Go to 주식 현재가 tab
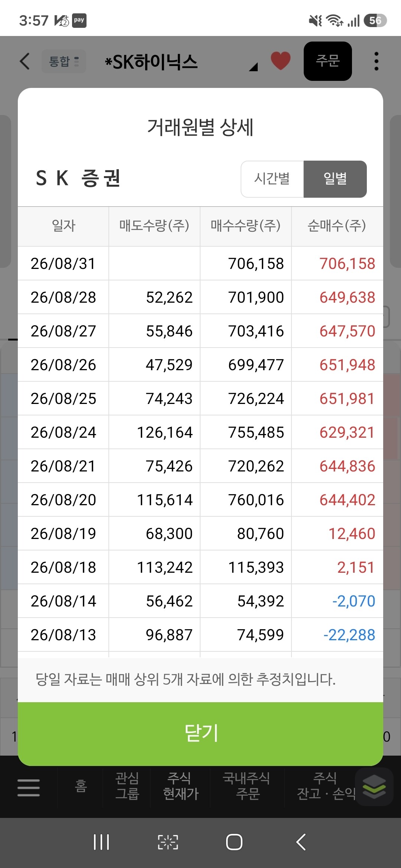The height and width of the screenshot is (868, 401). coord(180,786)
